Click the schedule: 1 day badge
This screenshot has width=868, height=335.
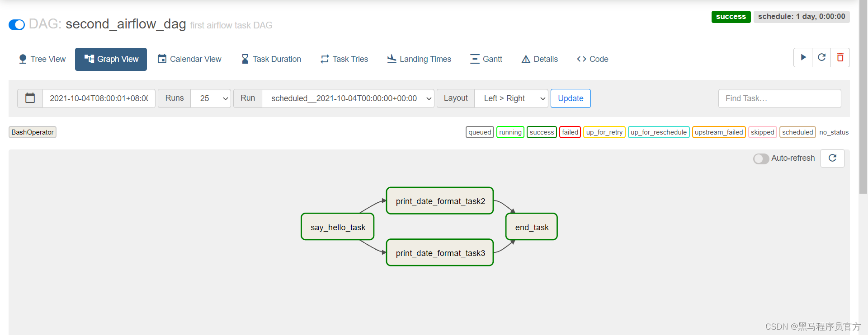(x=802, y=17)
